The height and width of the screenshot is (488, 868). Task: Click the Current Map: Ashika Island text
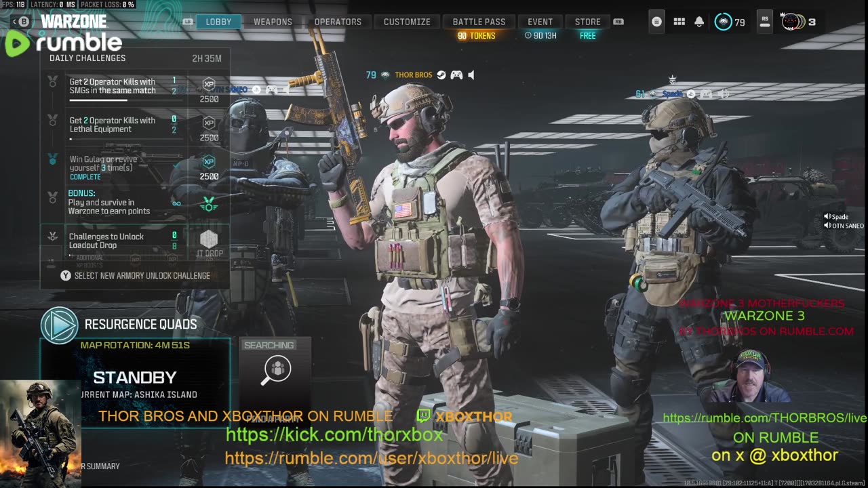click(x=139, y=394)
